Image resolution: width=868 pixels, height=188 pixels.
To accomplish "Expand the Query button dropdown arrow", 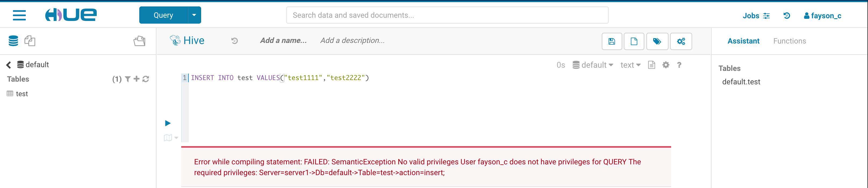I will pos(194,15).
